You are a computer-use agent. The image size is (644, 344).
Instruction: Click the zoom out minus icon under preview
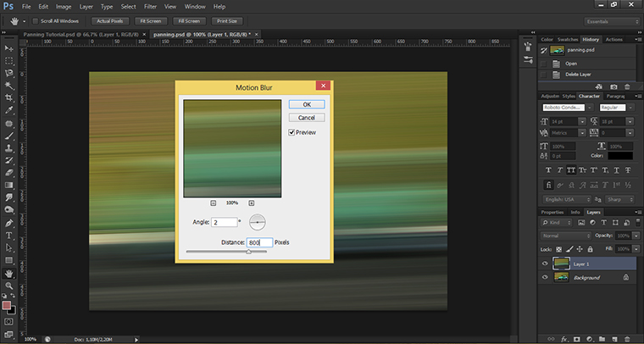tap(213, 203)
